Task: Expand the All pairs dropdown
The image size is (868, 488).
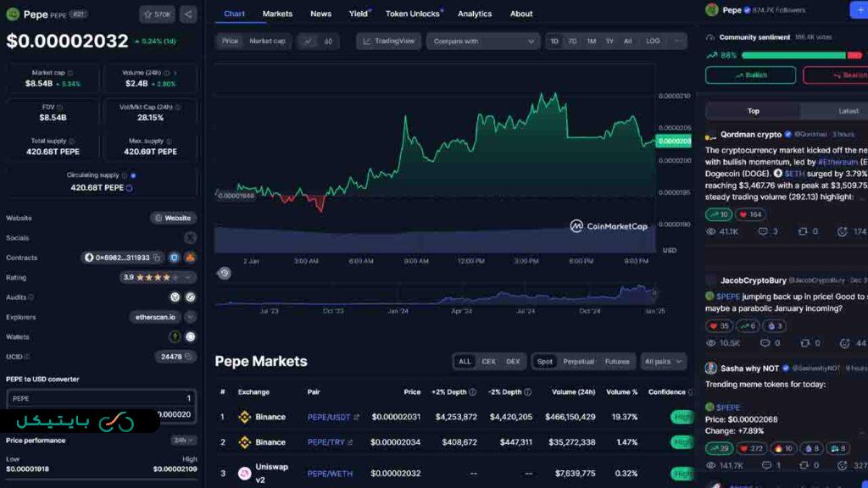Action: 663,362
